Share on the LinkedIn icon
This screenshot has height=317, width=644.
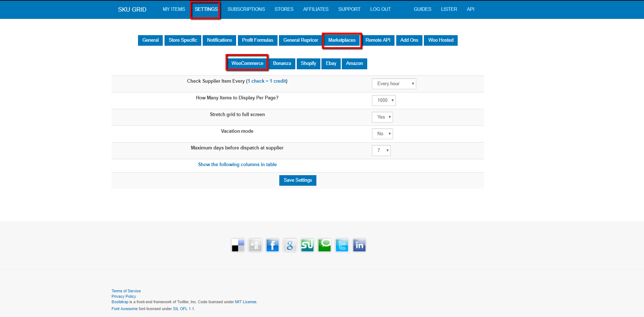point(359,246)
